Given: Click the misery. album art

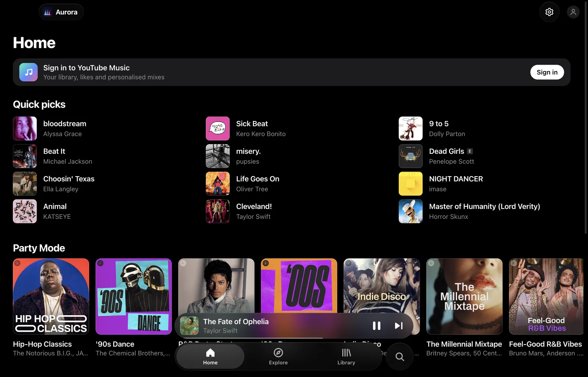Looking at the screenshot, I should point(218,156).
